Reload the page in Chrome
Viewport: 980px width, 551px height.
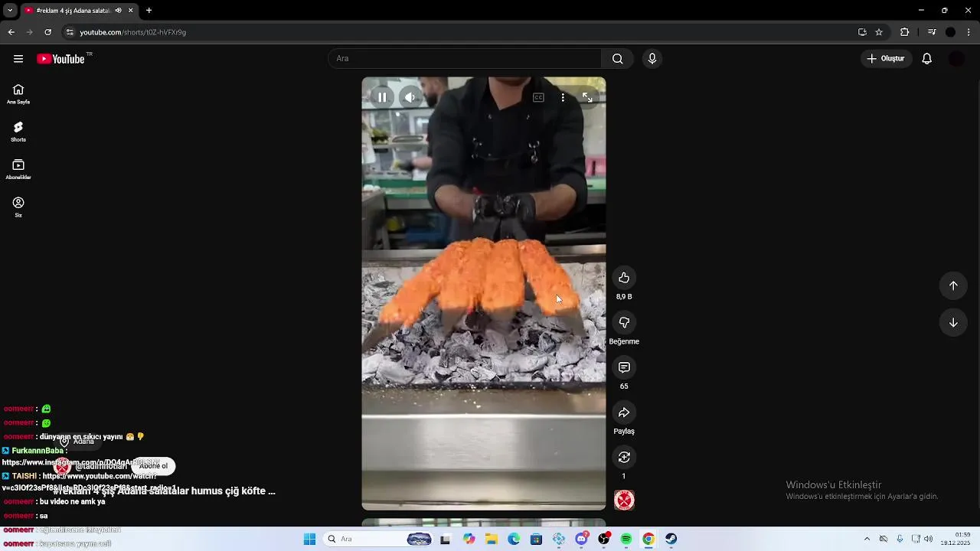click(x=47, y=32)
